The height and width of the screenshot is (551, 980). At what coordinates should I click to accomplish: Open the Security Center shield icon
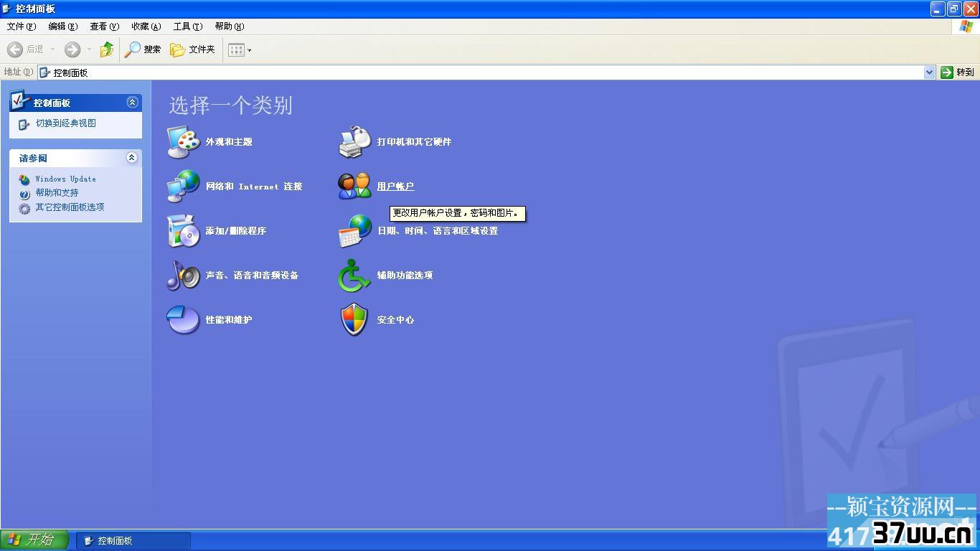point(355,319)
